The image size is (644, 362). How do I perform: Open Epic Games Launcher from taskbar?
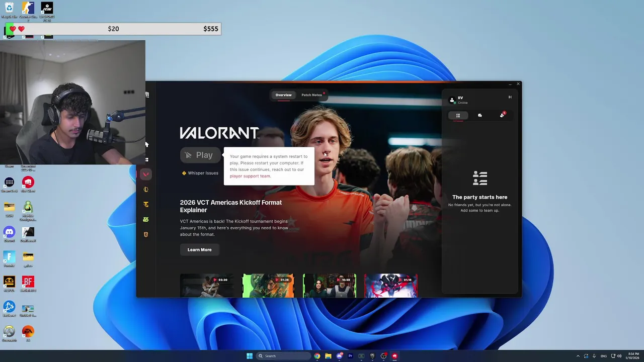point(372,356)
